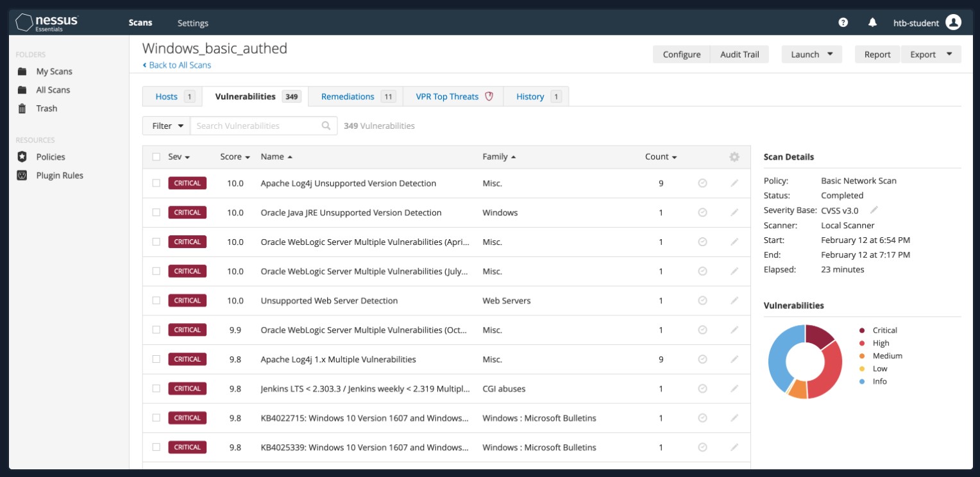Viewport: 980px width, 477px height.
Task: Click edit pencil for Unsupported Web Server row
Action: pyautogui.click(x=734, y=300)
